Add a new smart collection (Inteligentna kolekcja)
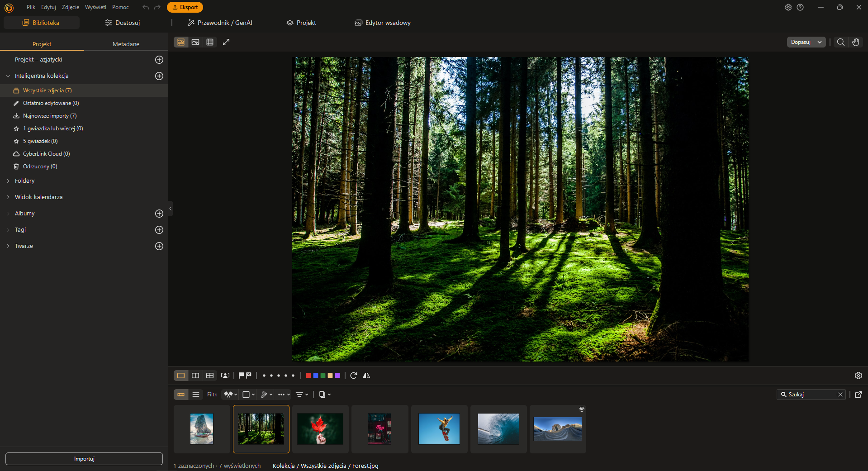Screen dimensions: 868x471 (x=159, y=76)
